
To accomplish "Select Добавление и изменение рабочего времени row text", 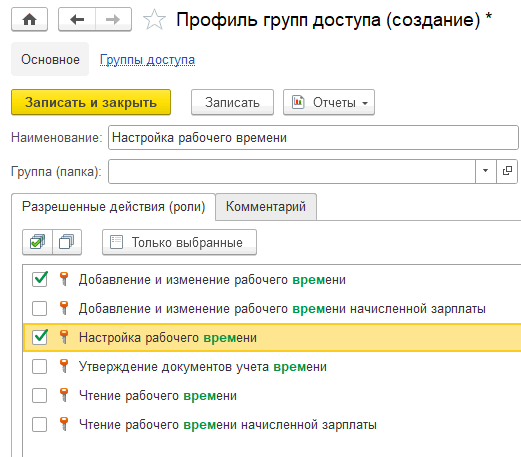I will click(x=212, y=279).
